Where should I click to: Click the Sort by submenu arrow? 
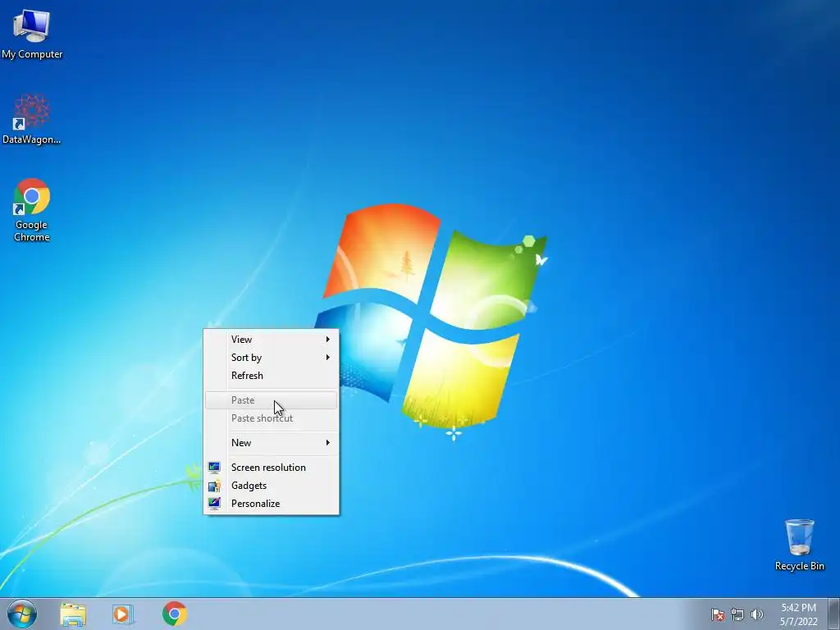(328, 358)
